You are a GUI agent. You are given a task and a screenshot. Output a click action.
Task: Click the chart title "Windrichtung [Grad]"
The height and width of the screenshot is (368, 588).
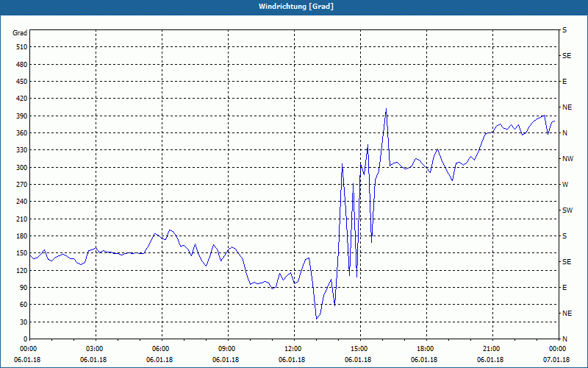pos(296,7)
